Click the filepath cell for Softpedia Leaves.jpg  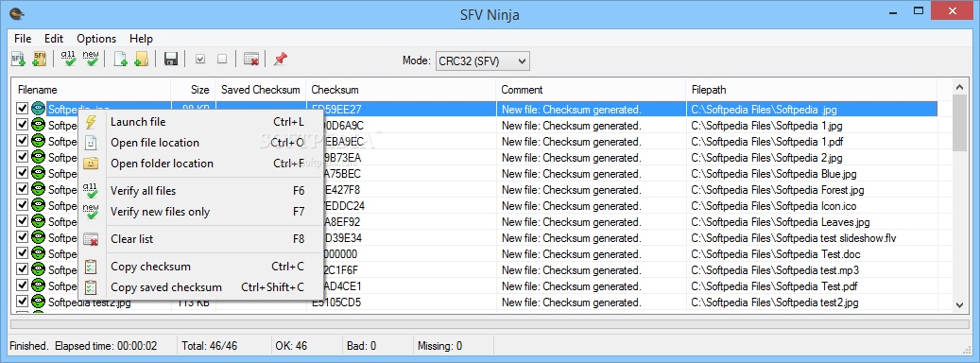click(x=812, y=222)
